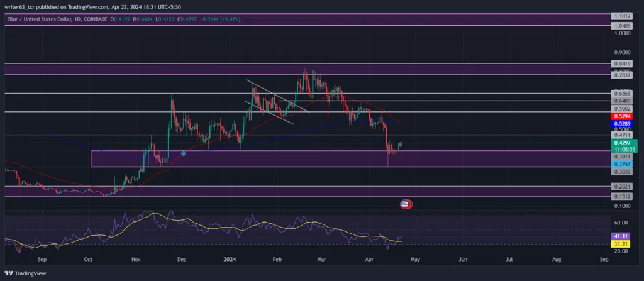
Task: Click the 0.9000 price axis value
Action: tap(621, 53)
